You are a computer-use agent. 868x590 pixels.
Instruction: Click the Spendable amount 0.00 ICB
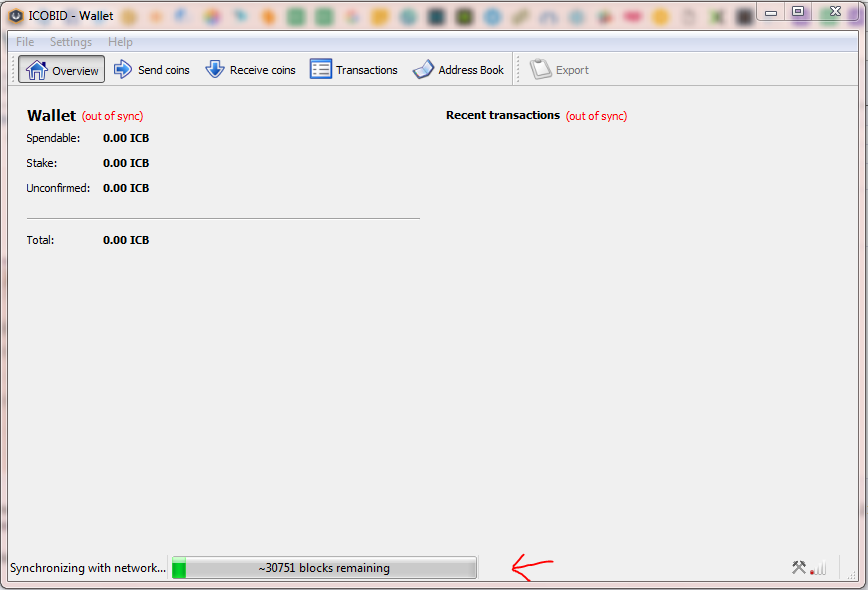(126, 138)
